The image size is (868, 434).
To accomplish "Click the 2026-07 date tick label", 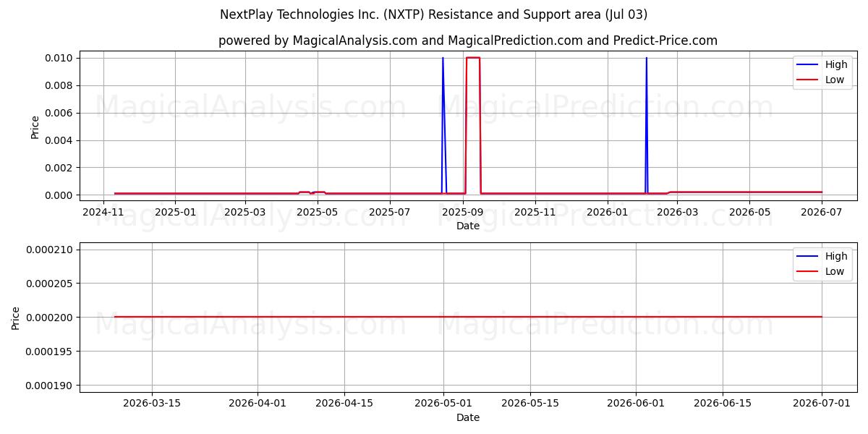I will click(x=822, y=212).
